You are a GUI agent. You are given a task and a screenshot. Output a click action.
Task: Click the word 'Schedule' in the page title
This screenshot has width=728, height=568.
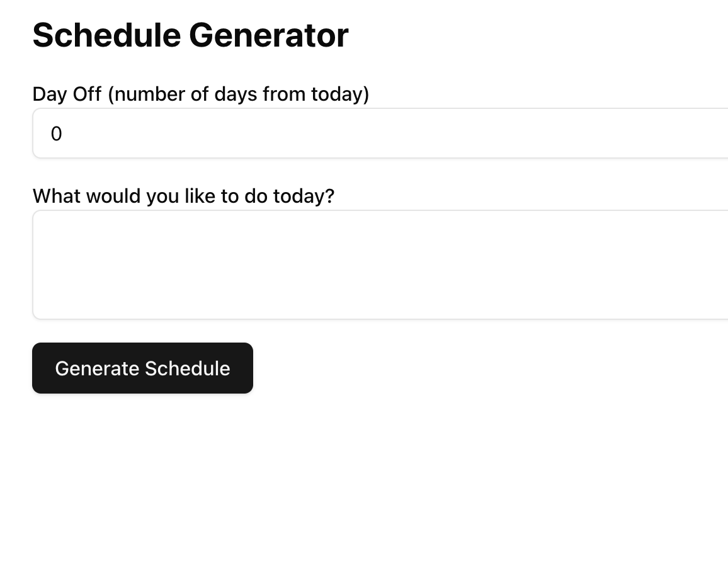[107, 35]
